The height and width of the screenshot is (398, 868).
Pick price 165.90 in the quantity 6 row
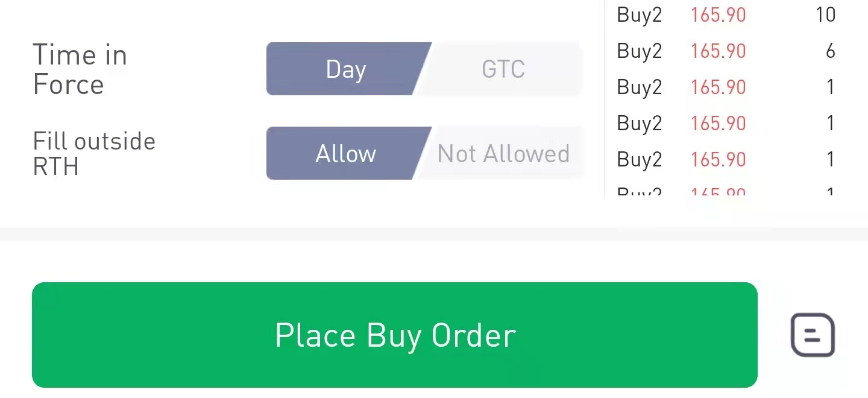pos(718,51)
